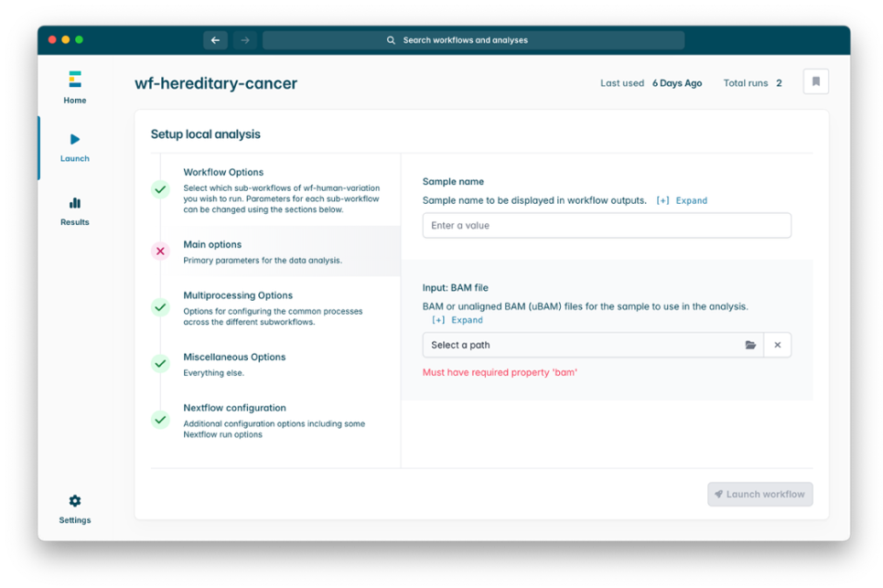This screenshot has height=588, width=883.
Task: Click the Total runs count '2'
Action: tap(779, 83)
